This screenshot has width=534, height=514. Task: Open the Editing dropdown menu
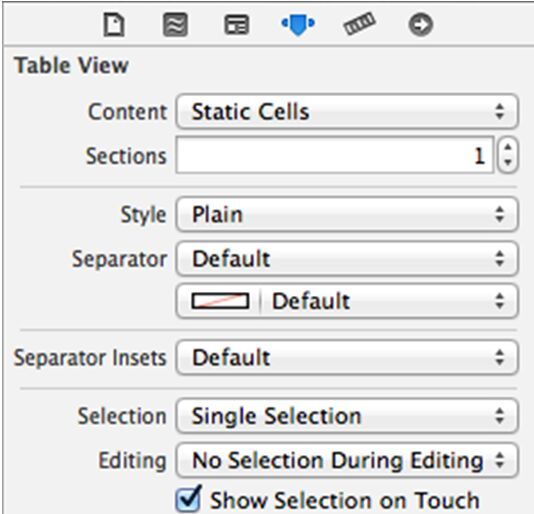pyautogui.click(x=347, y=460)
